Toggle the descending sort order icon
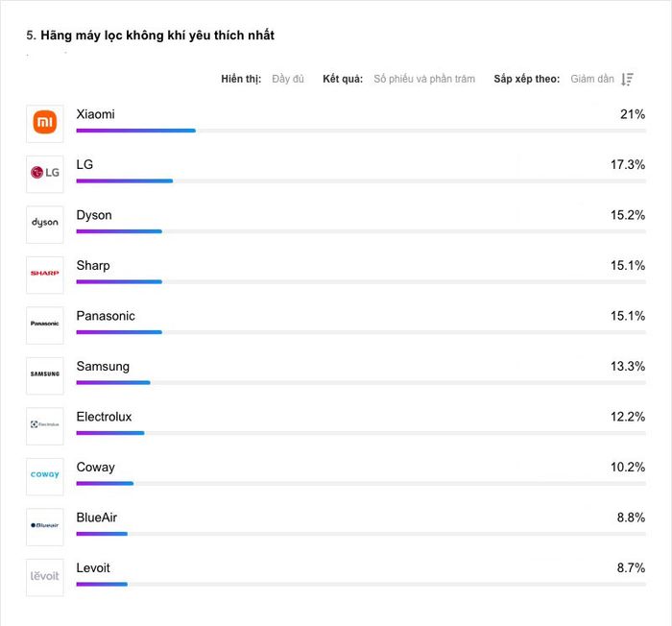 pos(628,80)
